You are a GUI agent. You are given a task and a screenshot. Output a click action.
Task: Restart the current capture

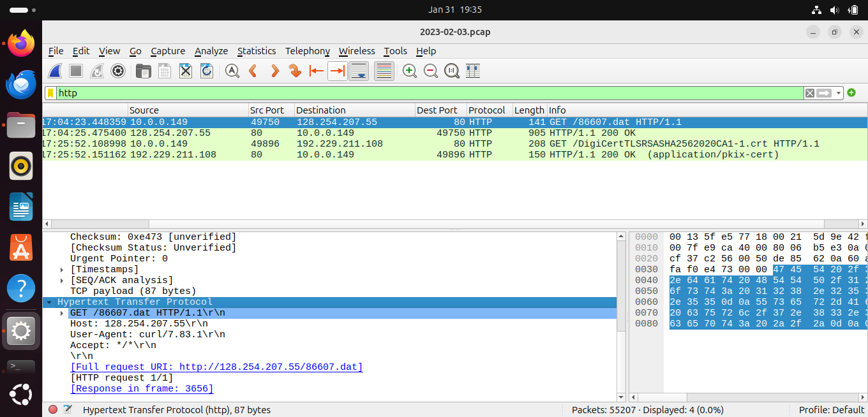coord(97,71)
